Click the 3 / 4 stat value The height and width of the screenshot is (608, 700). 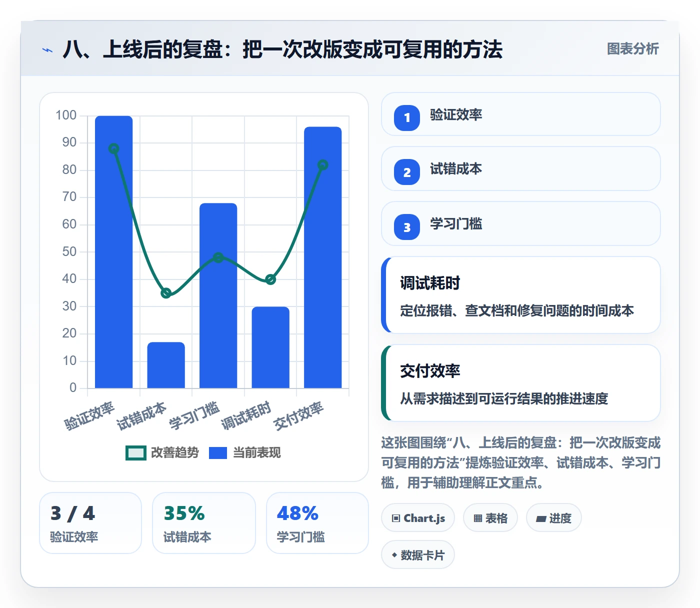(72, 513)
